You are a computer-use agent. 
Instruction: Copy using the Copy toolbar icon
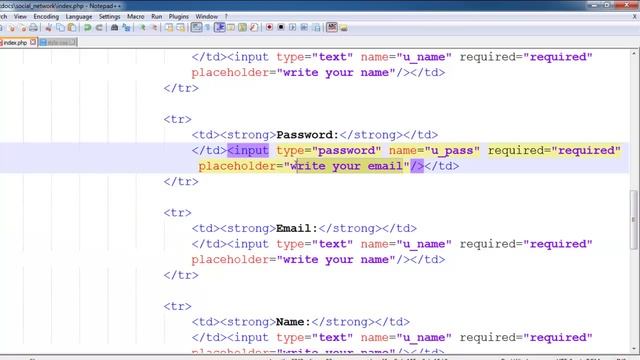pyautogui.click(x=60, y=28)
